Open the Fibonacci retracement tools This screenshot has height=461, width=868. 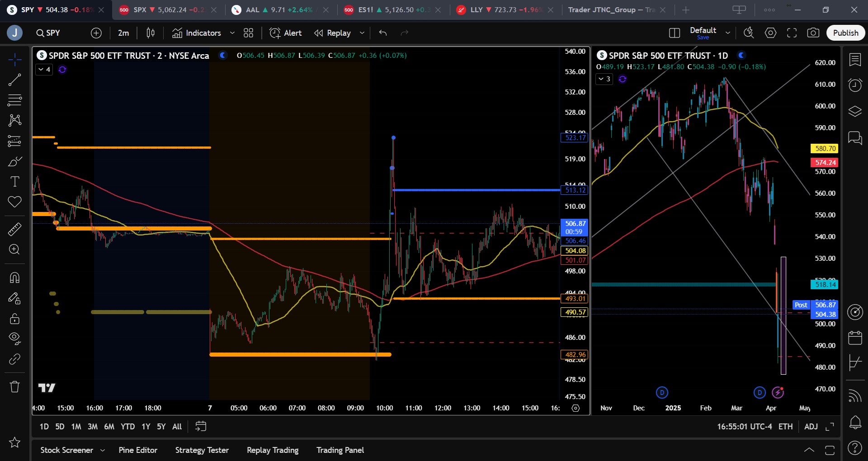tap(14, 100)
